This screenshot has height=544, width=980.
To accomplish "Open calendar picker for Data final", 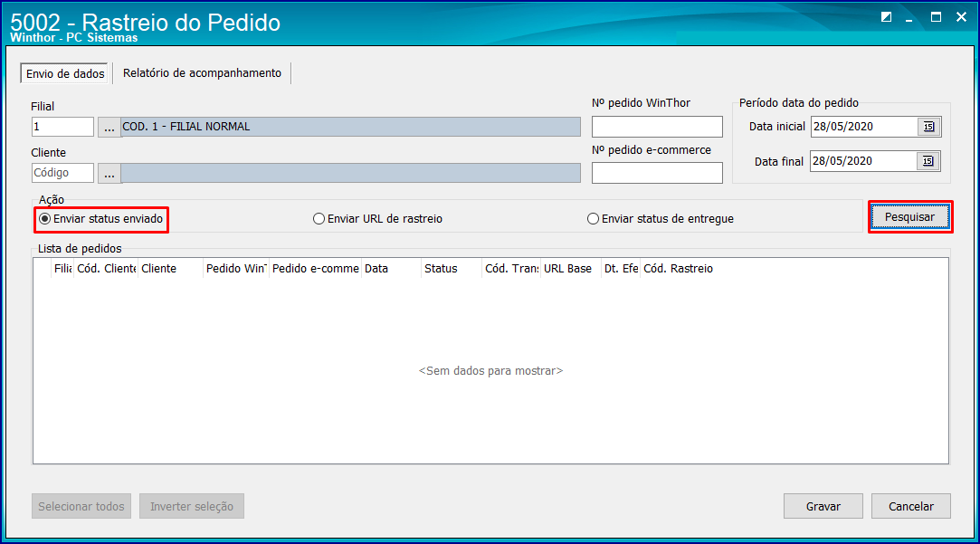I will click(x=928, y=161).
